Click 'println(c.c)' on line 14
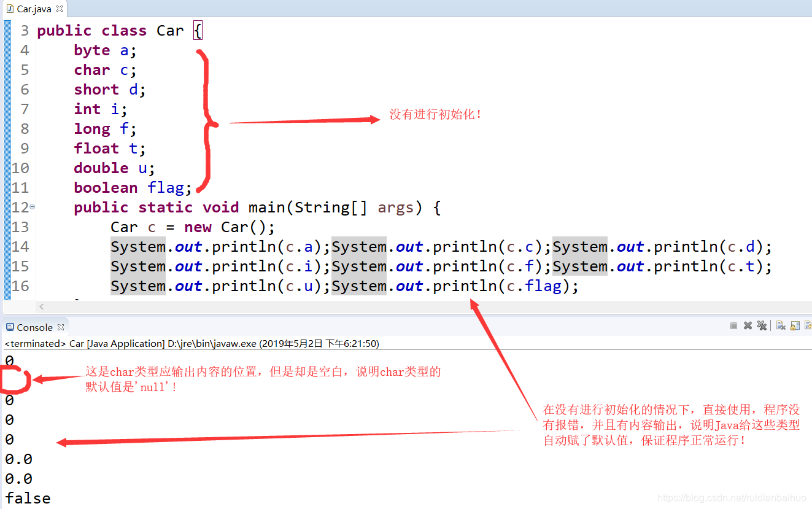Screen dimensions: 812x509 (488, 247)
